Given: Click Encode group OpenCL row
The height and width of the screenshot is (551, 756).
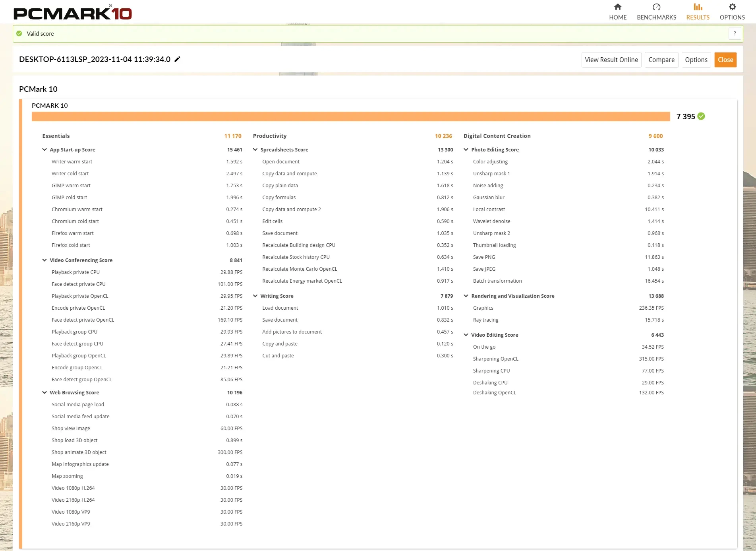Looking at the screenshot, I should (x=147, y=368).
